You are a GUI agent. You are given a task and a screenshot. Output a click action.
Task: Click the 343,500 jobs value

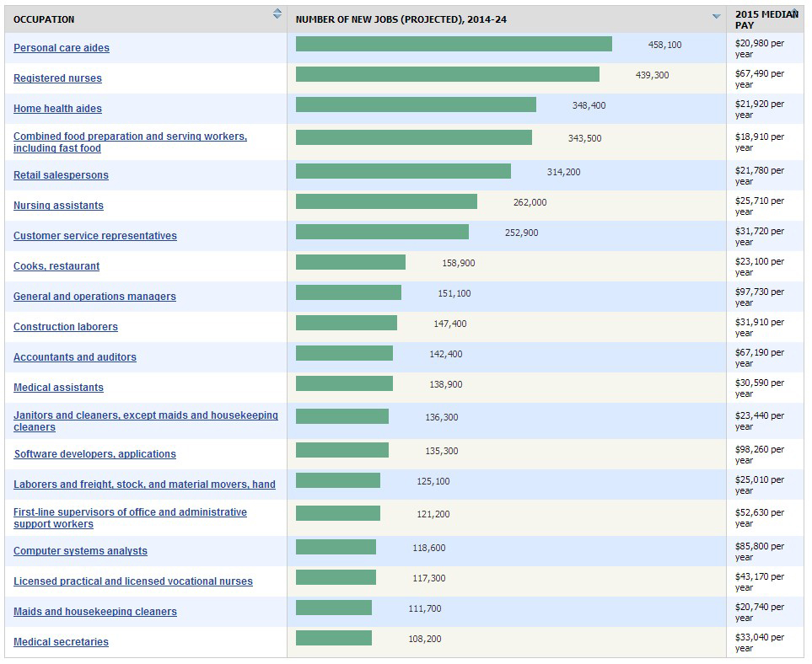click(x=584, y=138)
